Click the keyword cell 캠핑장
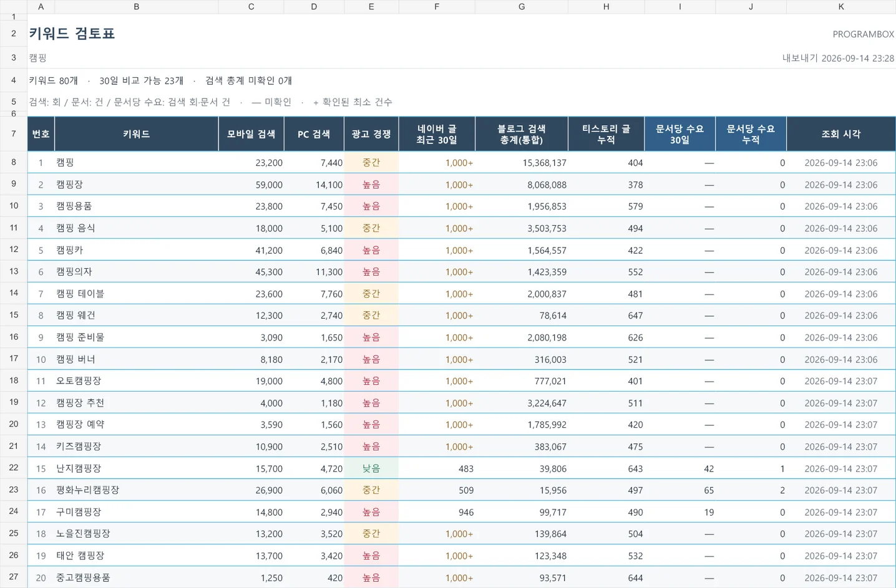Image resolution: width=896 pixels, height=588 pixels. coord(137,185)
